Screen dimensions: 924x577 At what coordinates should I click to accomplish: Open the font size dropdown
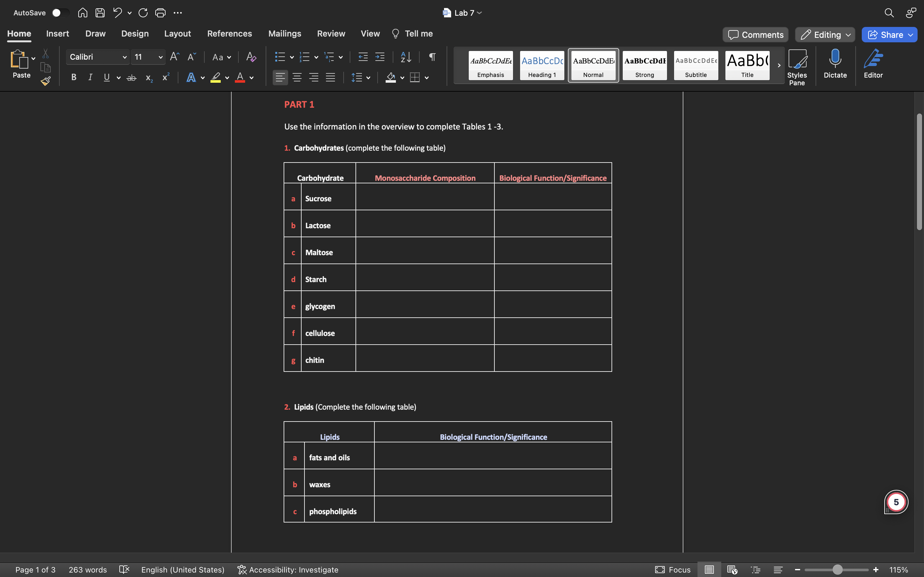161,57
